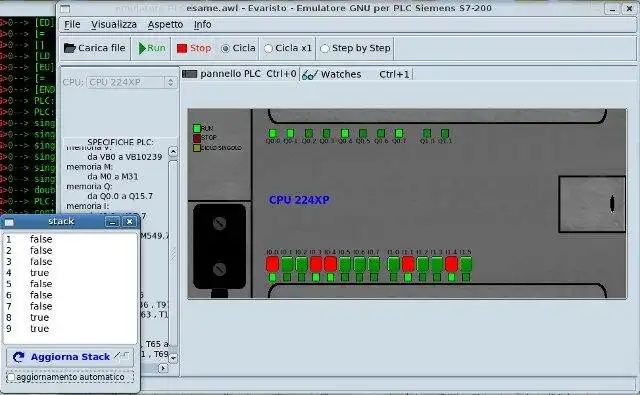Click the Q0.6 output LED
Image resolution: width=640 pixels, height=395 pixels.
click(381, 133)
